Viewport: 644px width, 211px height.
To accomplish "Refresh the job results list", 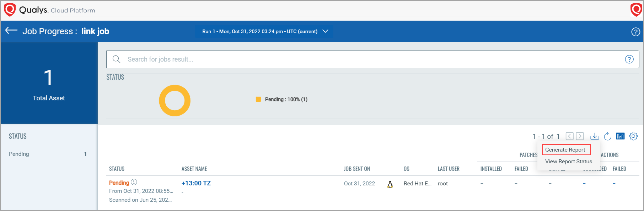I will coord(607,136).
